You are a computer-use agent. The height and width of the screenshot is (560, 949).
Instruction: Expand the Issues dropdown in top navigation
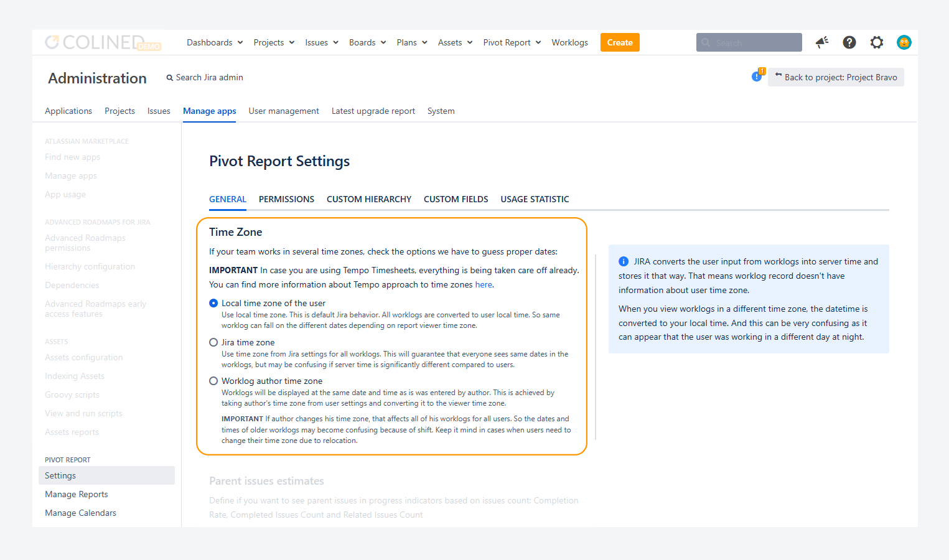pyautogui.click(x=322, y=42)
